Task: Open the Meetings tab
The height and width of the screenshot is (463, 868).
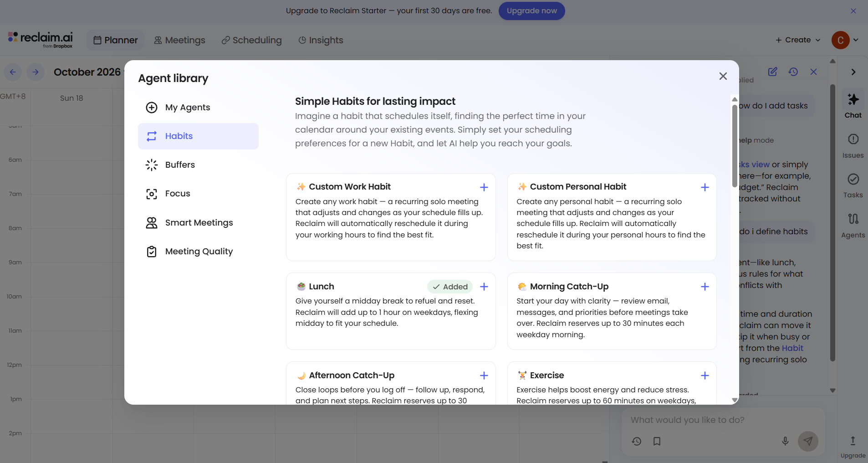Action: click(x=179, y=40)
